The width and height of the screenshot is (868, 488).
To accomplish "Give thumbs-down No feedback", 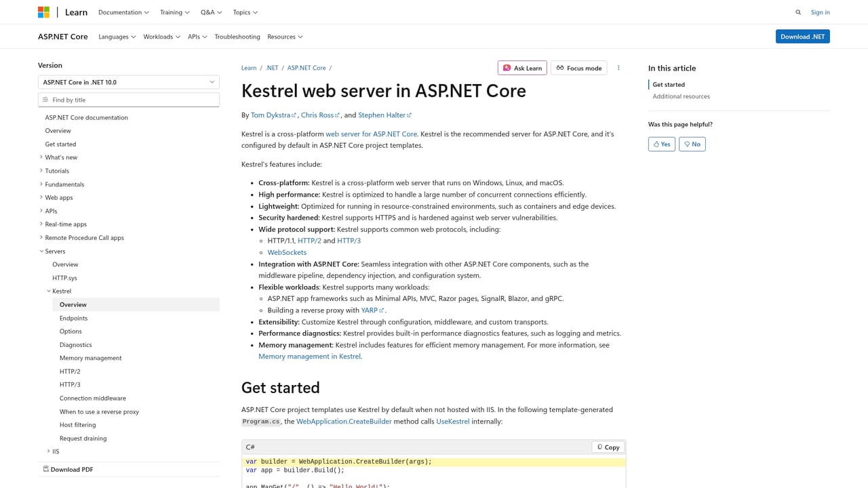I will 692,144.
